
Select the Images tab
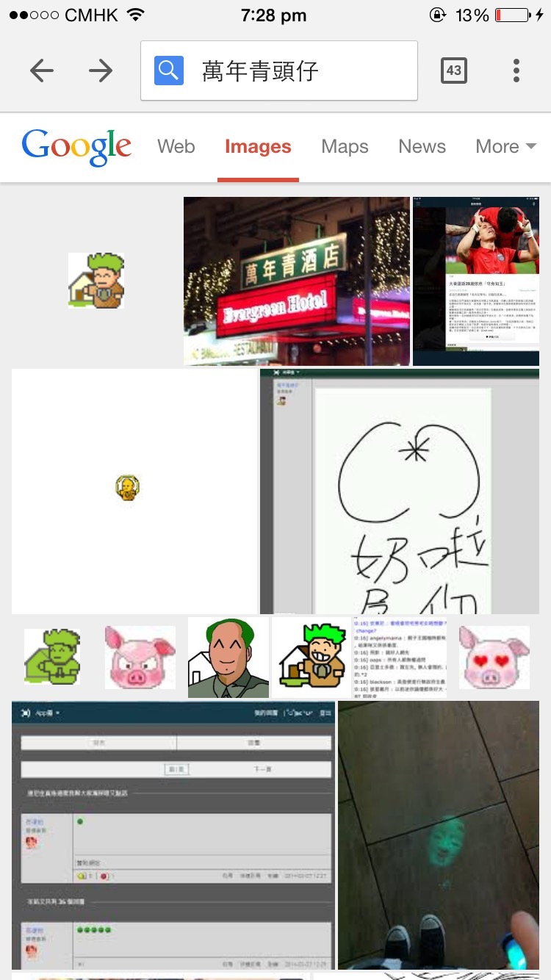258,146
